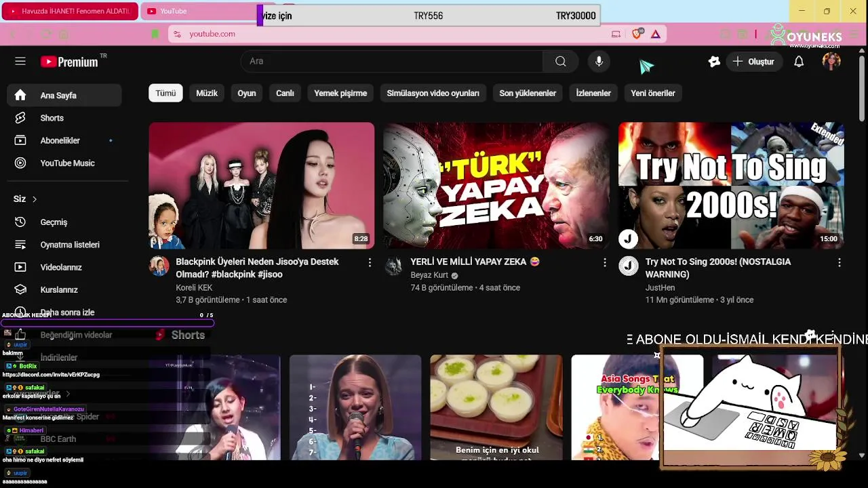This screenshot has height=488, width=868.
Task: Open JustHen channel name link
Action: tap(660, 287)
